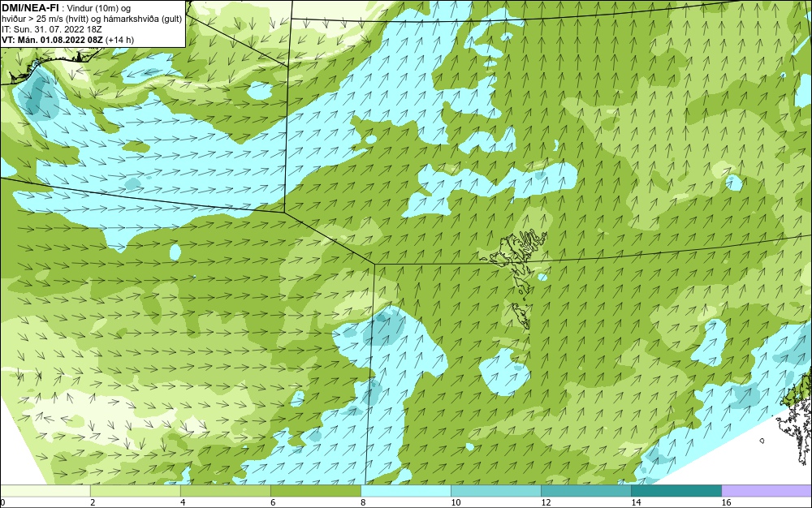
Task: Click the '(+14 h)' forecast offset text
Action: point(119,40)
